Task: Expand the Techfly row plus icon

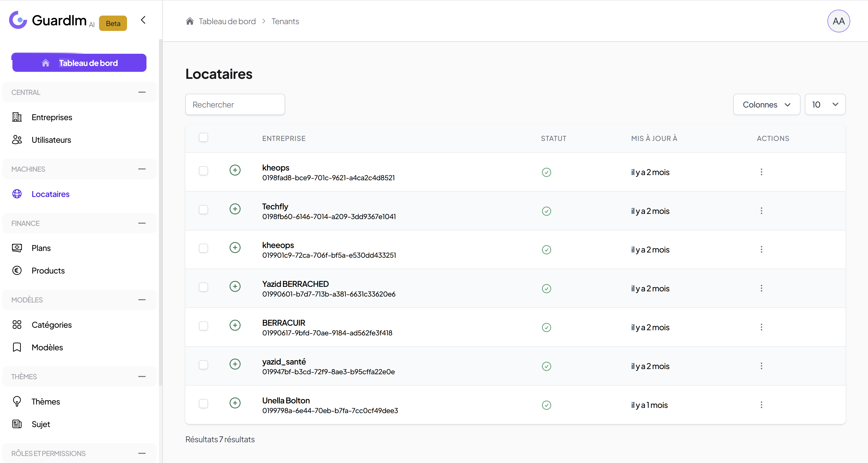Action: [x=235, y=209]
